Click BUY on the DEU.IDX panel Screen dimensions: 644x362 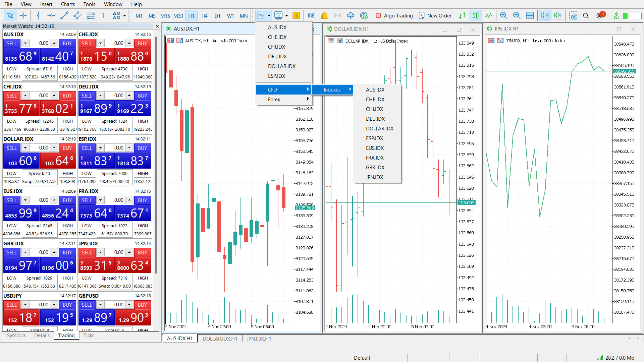click(142, 96)
